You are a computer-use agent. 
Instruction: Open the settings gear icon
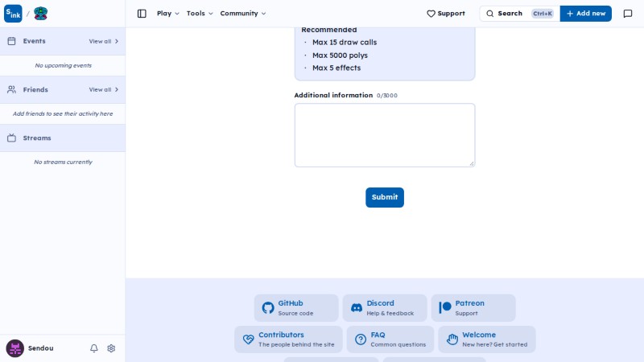pyautogui.click(x=111, y=348)
